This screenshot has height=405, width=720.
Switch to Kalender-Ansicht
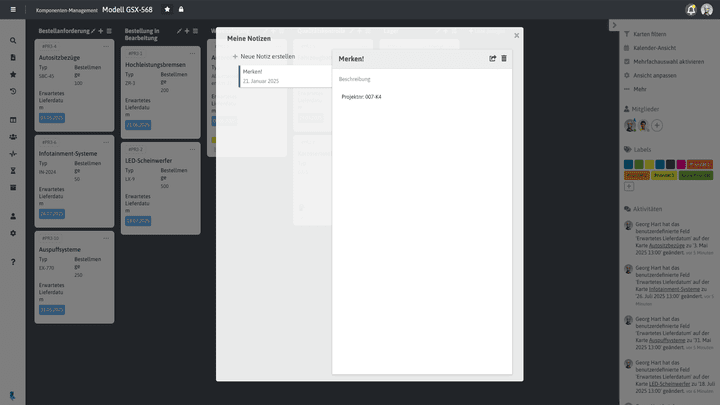point(655,47)
